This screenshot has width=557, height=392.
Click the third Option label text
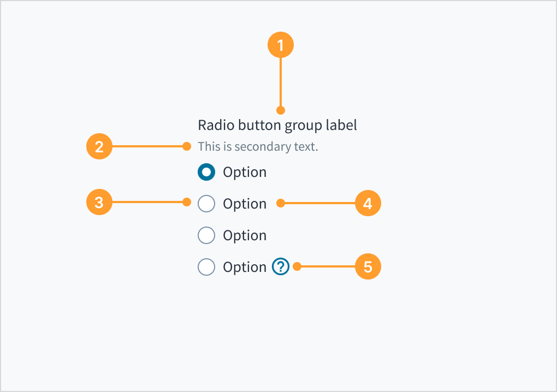tap(245, 235)
